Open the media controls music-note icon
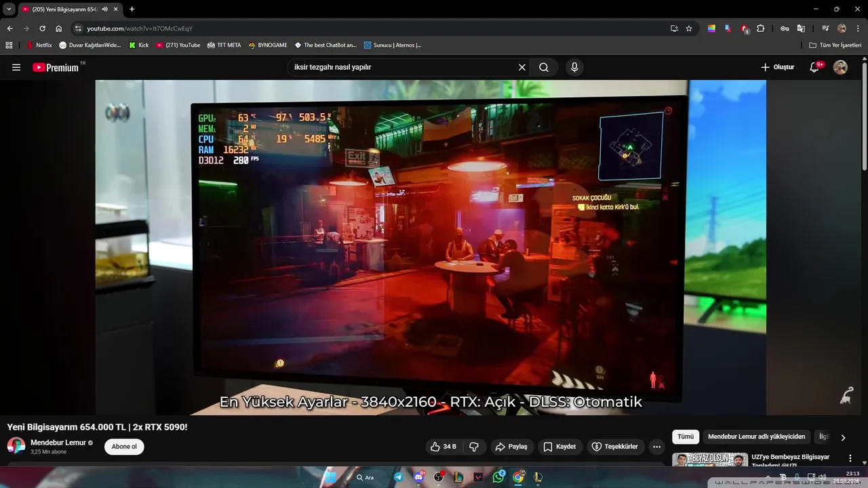The width and height of the screenshot is (868, 488). pos(825,28)
